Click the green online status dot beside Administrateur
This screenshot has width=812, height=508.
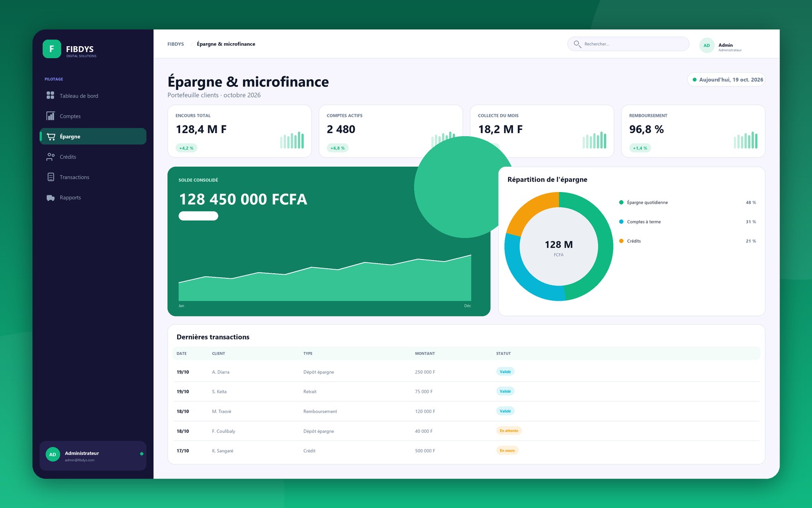coord(142,454)
